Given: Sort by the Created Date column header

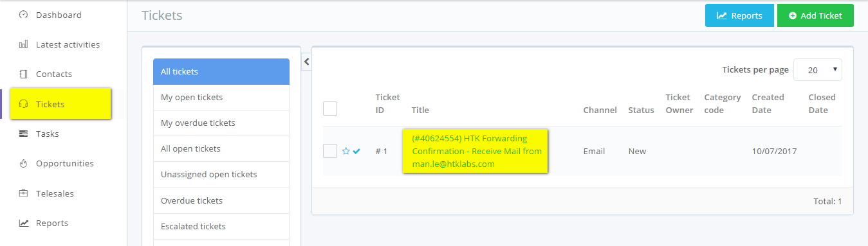Looking at the screenshot, I should coord(768,103).
